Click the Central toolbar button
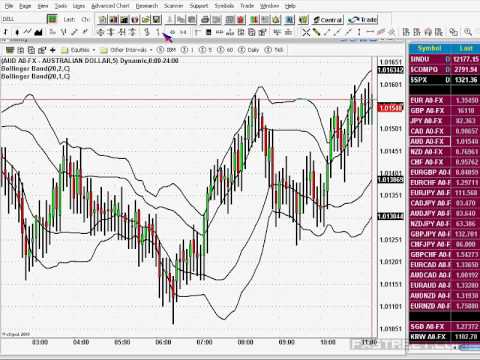The image size is (480, 360). (328, 20)
